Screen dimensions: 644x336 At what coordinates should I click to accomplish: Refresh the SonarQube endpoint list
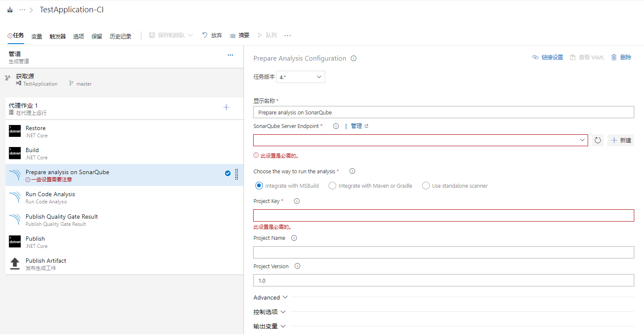point(598,140)
